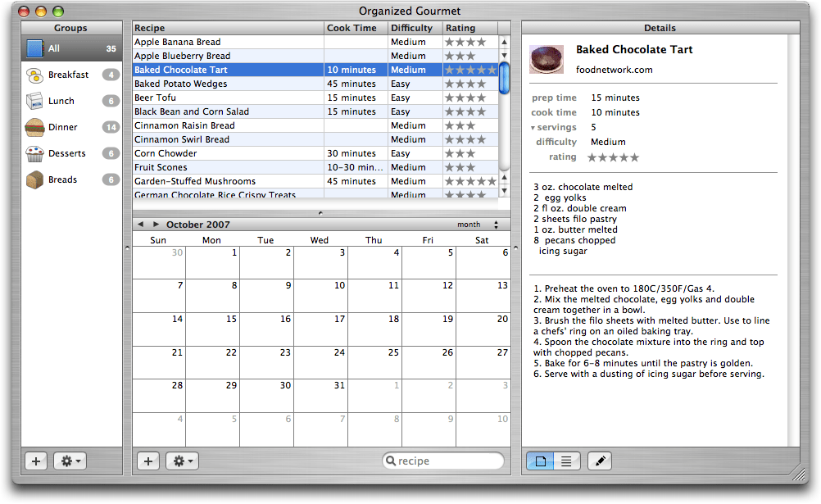Click the Details panel header
821x504 pixels.
660,29
